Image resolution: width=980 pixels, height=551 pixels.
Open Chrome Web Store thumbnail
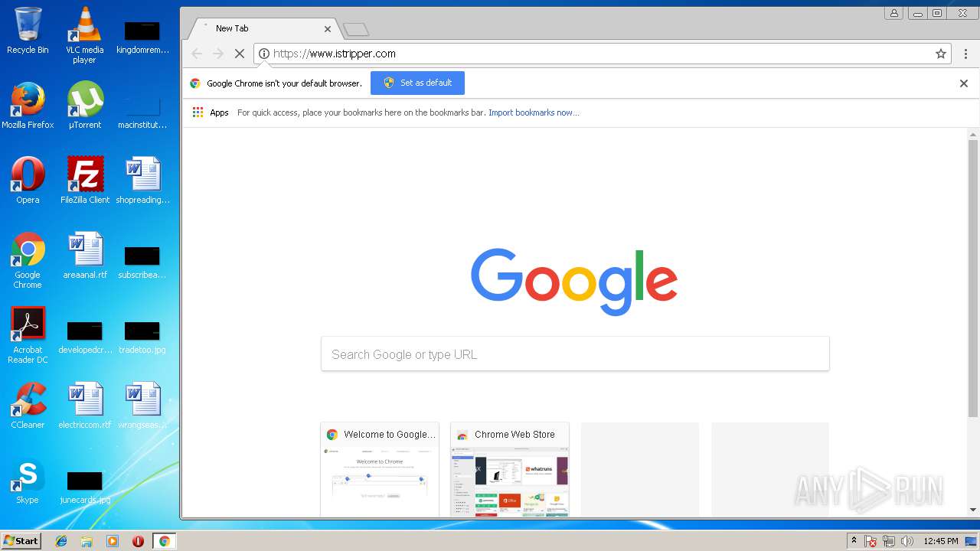click(x=510, y=470)
